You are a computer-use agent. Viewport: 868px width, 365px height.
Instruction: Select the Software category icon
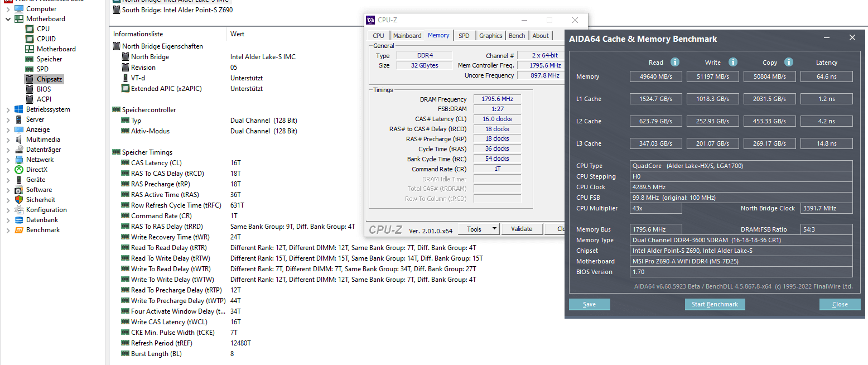(x=19, y=190)
